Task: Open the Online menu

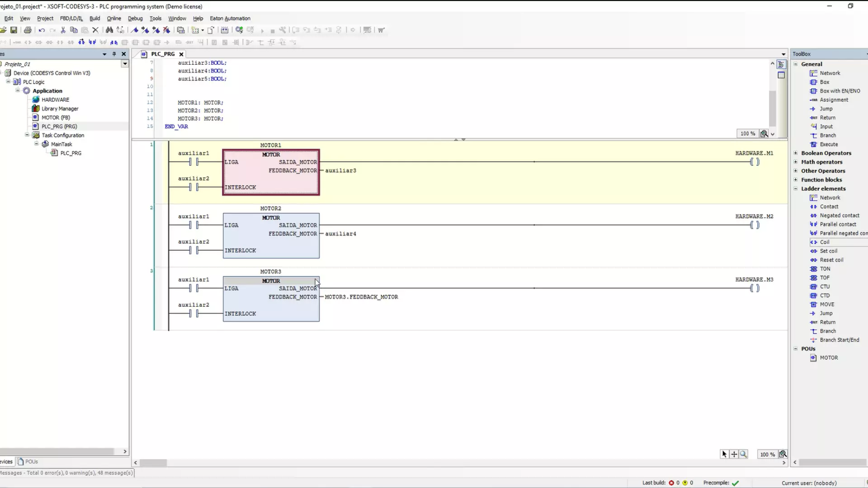Action: (114, 19)
